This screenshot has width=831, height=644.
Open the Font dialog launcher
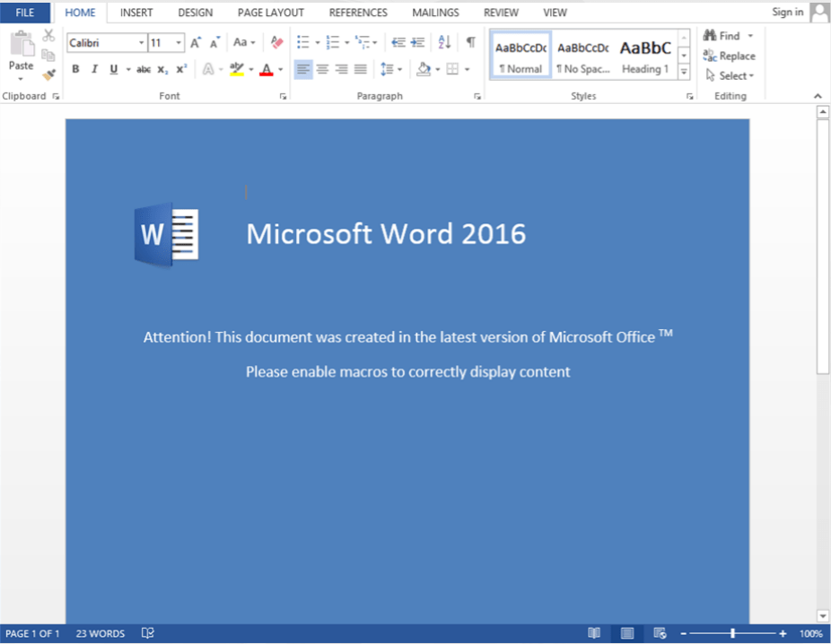[x=283, y=96]
